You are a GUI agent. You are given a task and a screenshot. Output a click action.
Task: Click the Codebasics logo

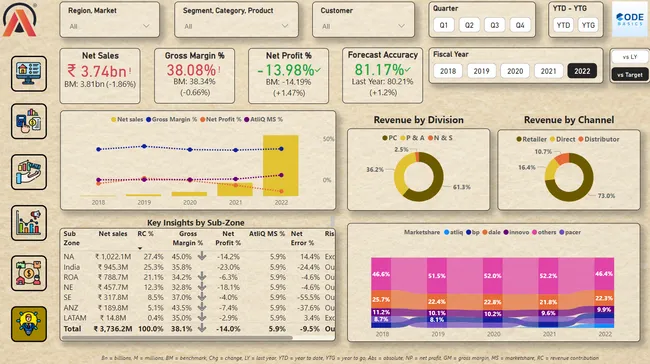click(630, 19)
